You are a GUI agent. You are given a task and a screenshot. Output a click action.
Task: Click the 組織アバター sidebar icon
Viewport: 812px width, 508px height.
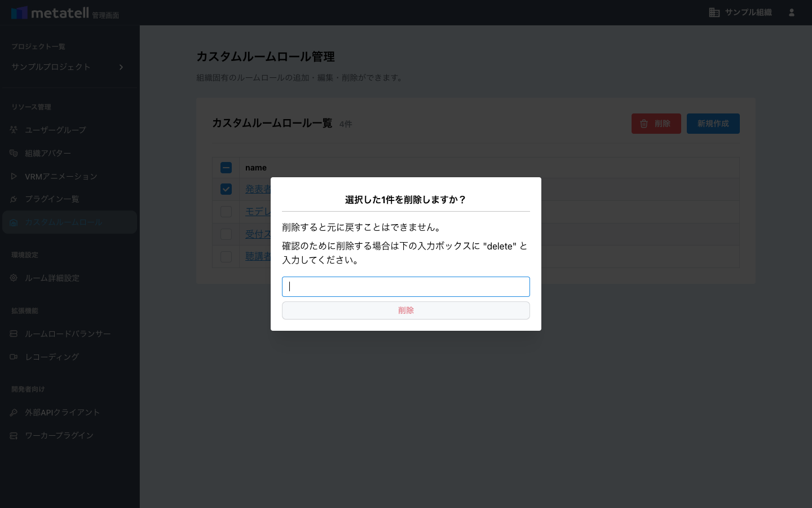(14, 153)
